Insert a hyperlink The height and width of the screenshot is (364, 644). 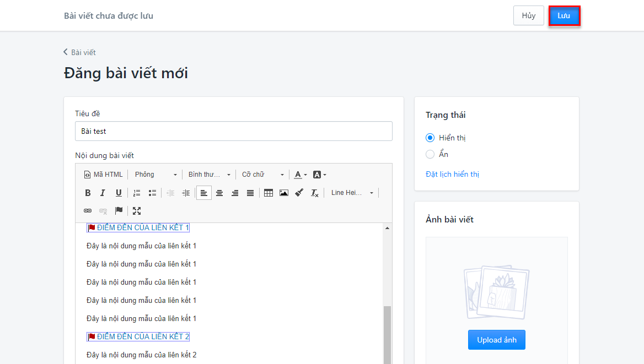[x=88, y=211]
